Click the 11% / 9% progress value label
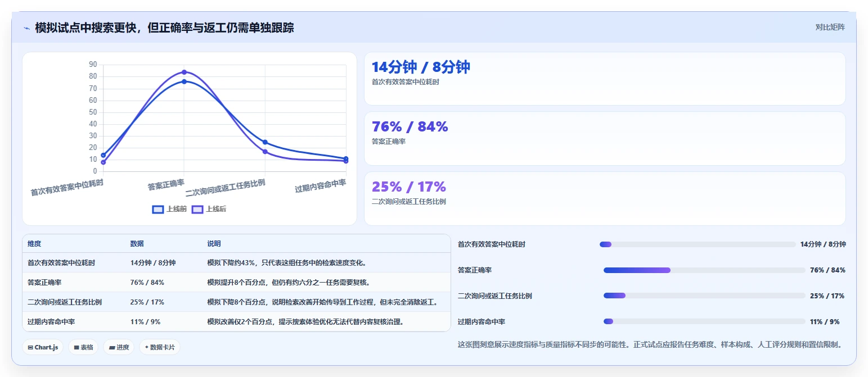868x377 pixels. coord(825,322)
